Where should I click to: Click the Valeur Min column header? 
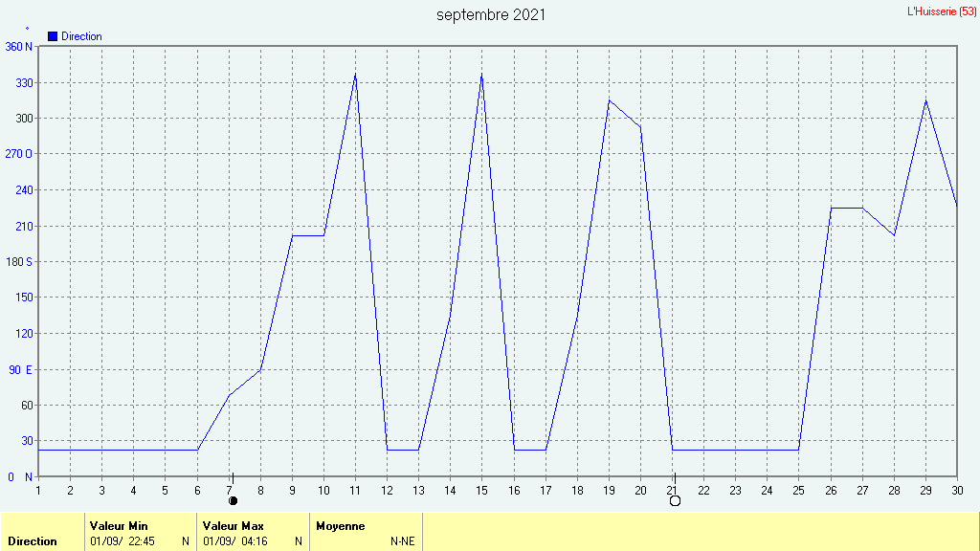tap(119, 526)
